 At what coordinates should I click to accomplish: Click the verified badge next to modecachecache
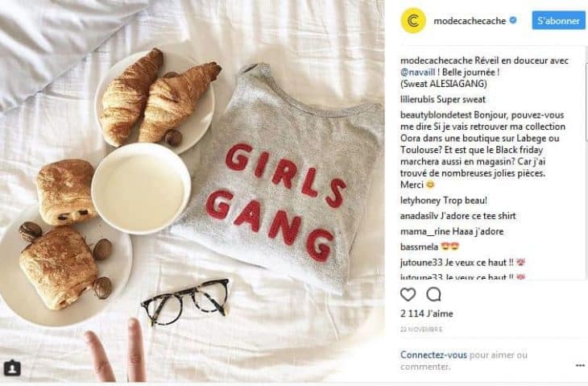point(512,20)
